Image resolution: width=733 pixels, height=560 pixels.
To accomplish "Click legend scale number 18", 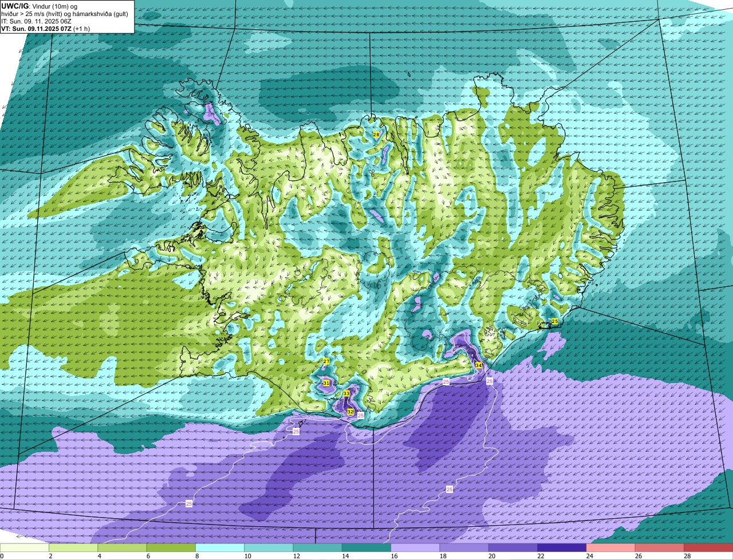I will pos(443,556).
